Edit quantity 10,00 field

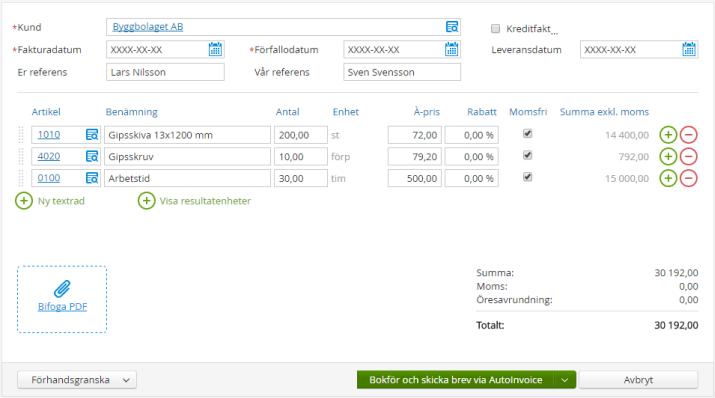[x=301, y=156]
